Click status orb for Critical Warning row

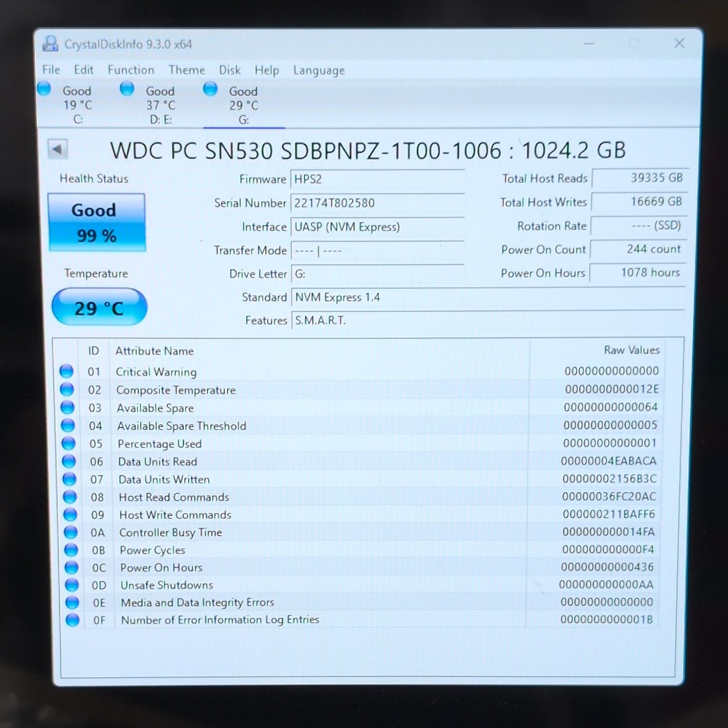tap(67, 371)
